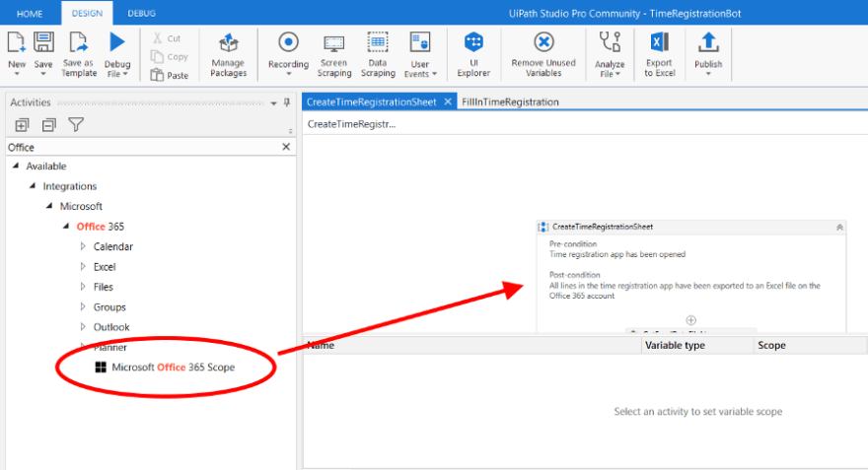Expand the Files node
The height and width of the screenshot is (470, 868).
(x=83, y=287)
